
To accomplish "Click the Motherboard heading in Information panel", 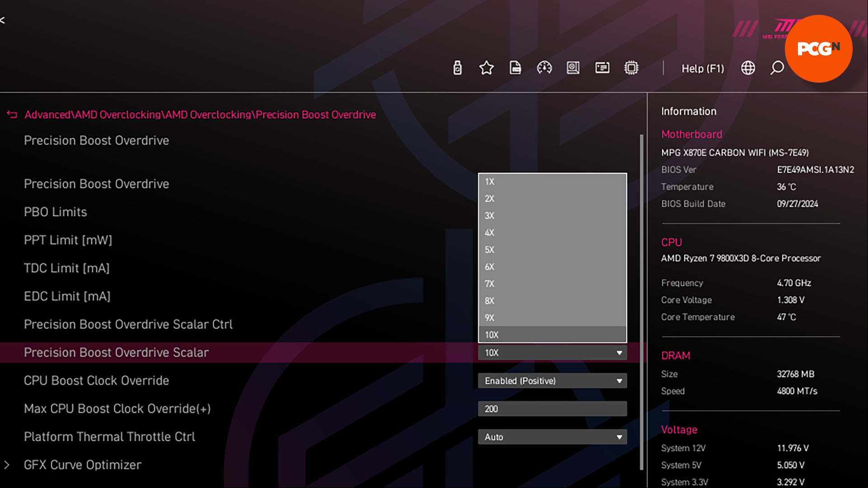I will point(691,134).
